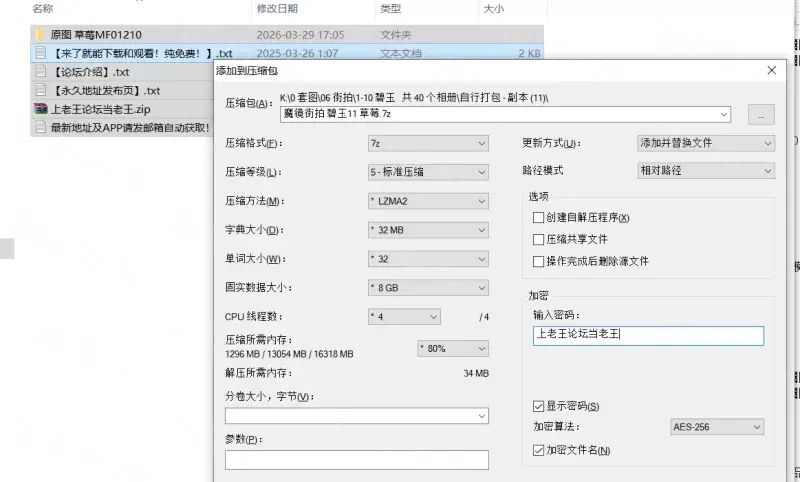Viewport: 800px width, 482px height.
Task: Click the 最新地址及APP请发邮箱自动获取 file icon
Action: [x=40, y=127]
